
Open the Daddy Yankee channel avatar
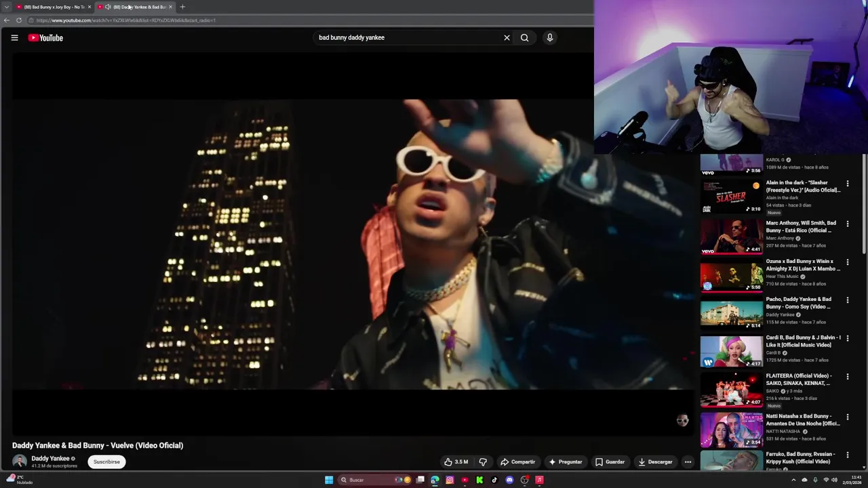coord(19,462)
